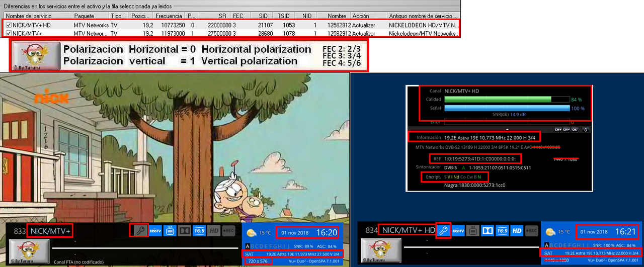Select frequency cell 11973000
Screen dimensions: 644x267
(173, 34)
